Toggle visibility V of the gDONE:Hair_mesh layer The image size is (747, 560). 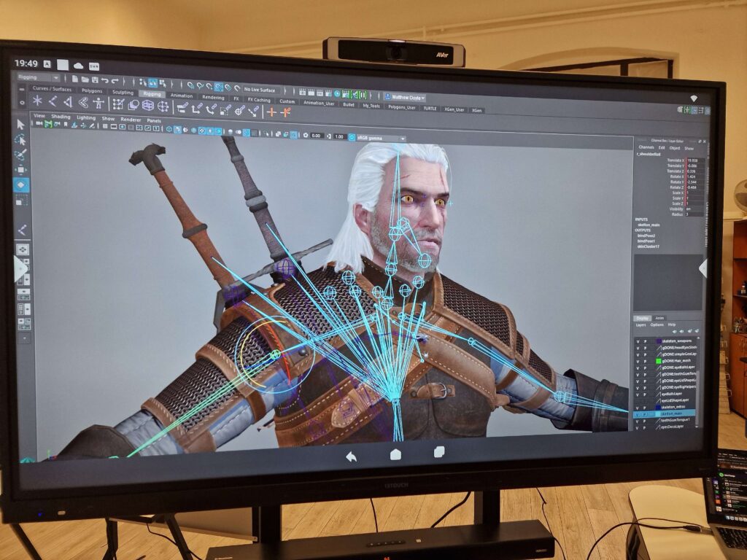[638, 361]
